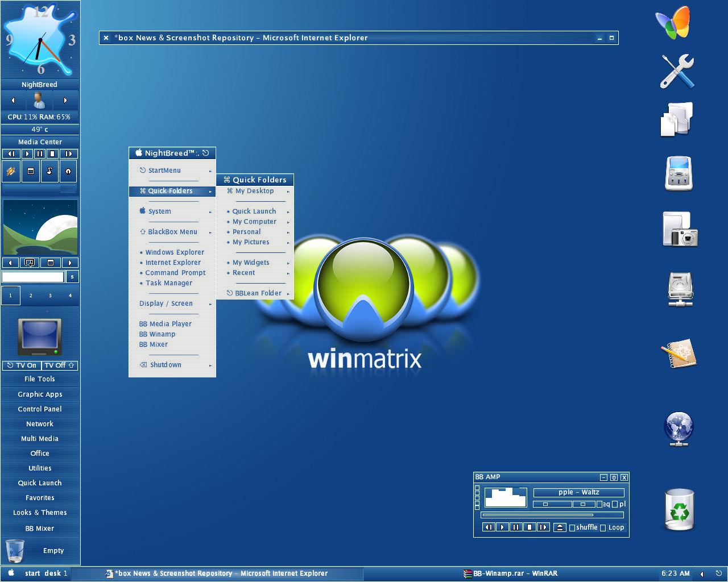Open the documents stack desktop icon
Image resolution: width=728 pixels, height=582 pixels.
click(677, 119)
